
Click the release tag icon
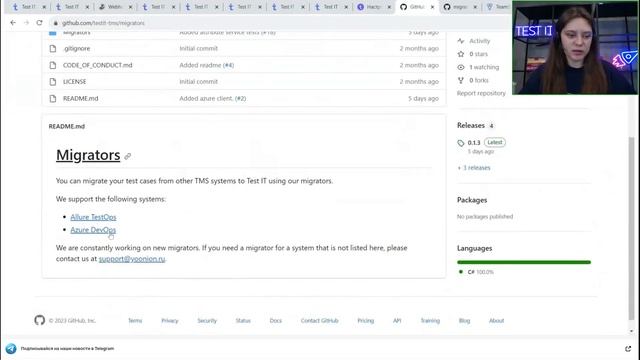(461, 143)
